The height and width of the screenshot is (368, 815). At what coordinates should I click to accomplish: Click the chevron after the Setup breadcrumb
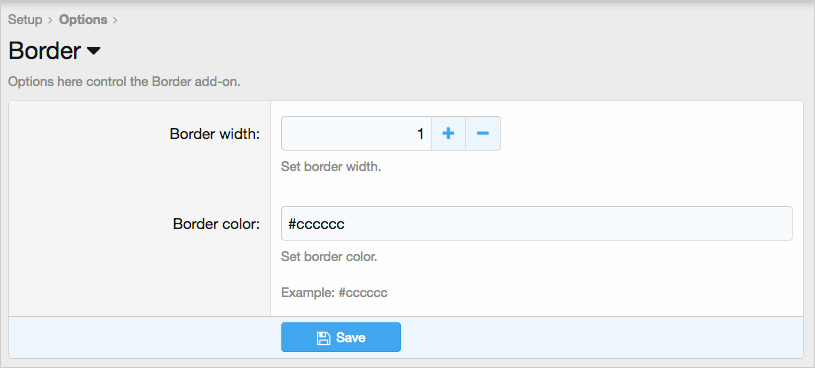[50, 20]
